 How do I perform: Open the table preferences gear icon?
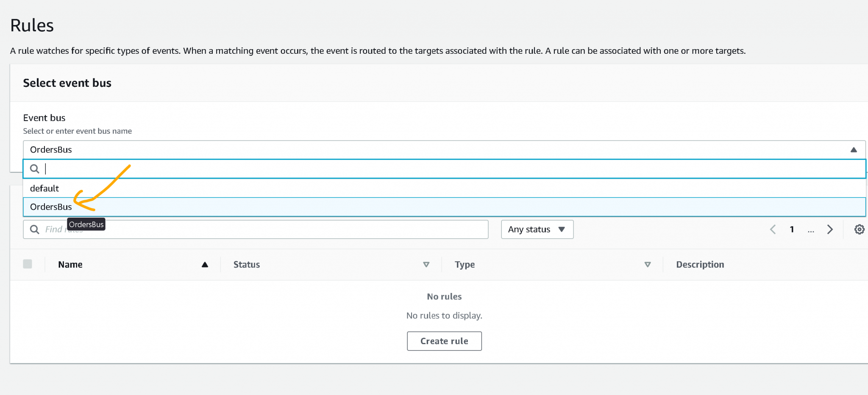pyautogui.click(x=860, y=229)
